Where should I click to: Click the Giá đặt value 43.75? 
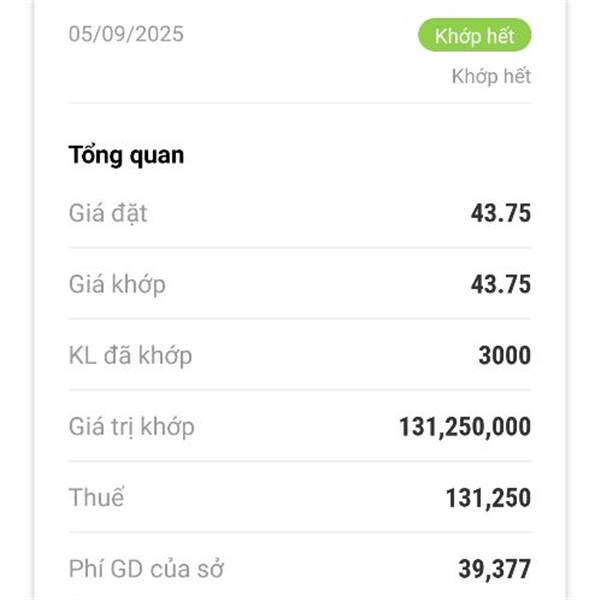[x=501, y=213]
